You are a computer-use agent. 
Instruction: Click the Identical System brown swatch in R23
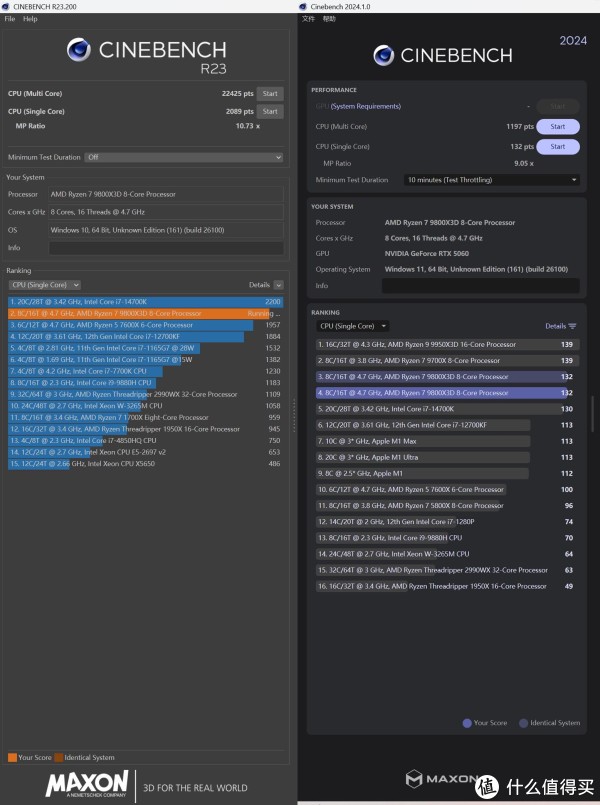point(59,757)
